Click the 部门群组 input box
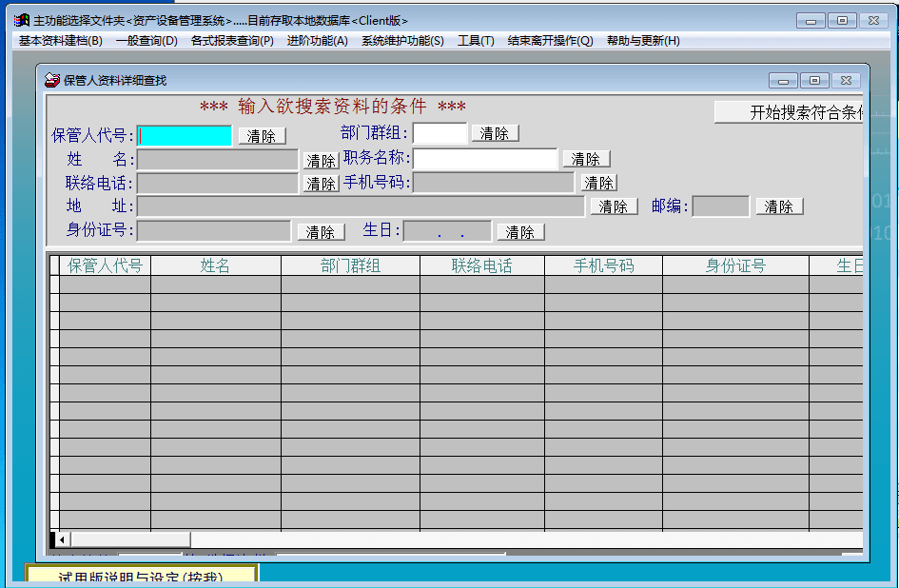Viewport: 899px width, 588px height. pos(440,133)
